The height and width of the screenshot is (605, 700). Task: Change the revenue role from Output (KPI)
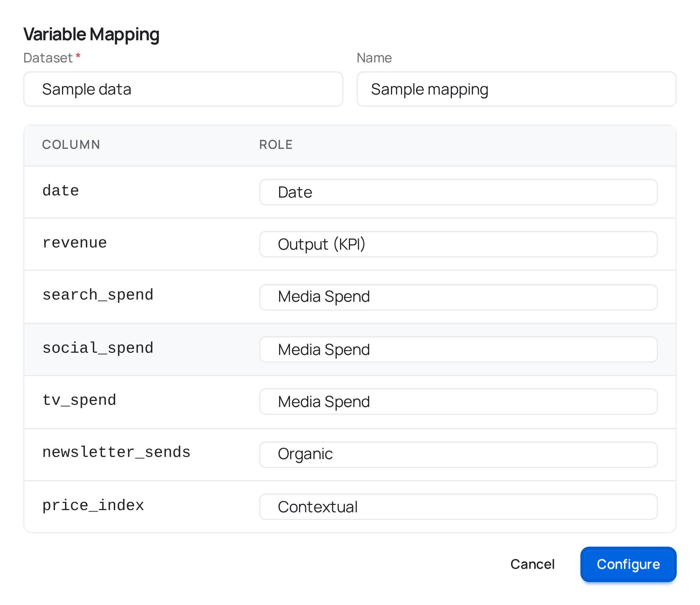coord(458,244)
